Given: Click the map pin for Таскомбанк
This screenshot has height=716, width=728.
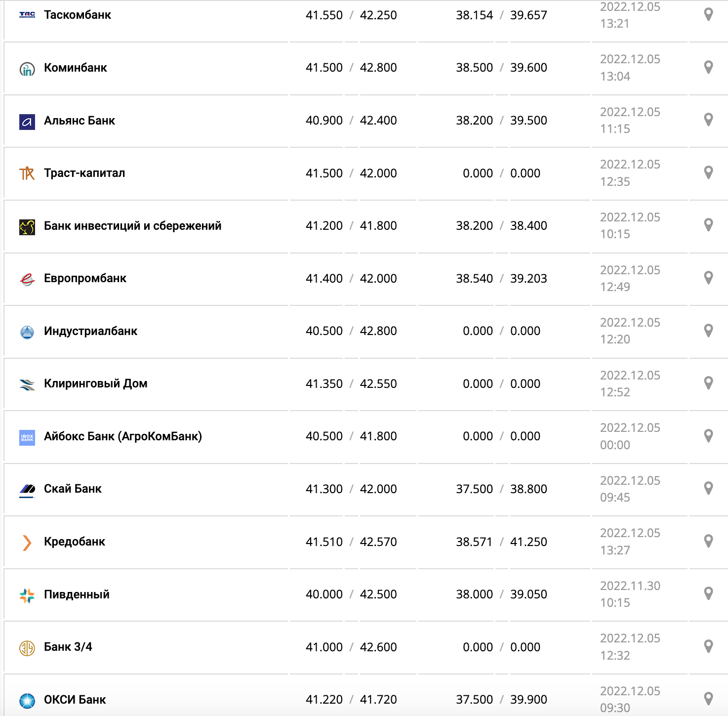Looking at the screenshot, I should pos(708,14).
